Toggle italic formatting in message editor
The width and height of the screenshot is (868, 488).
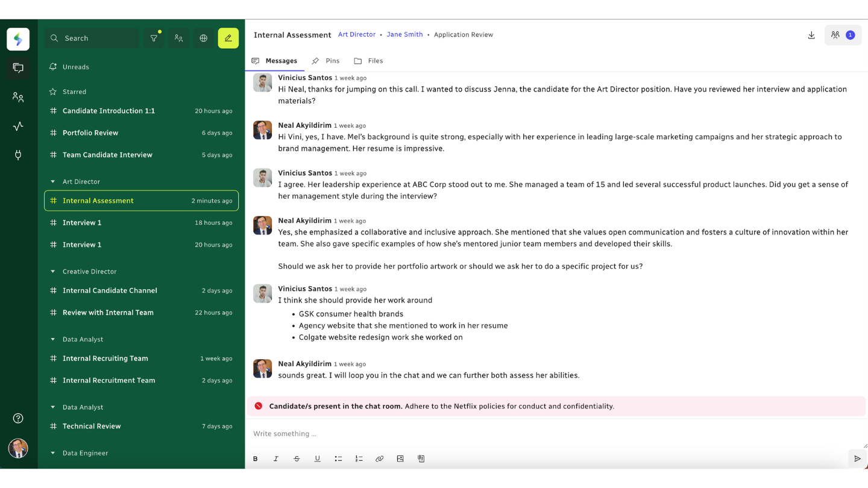tap(276, 458)
